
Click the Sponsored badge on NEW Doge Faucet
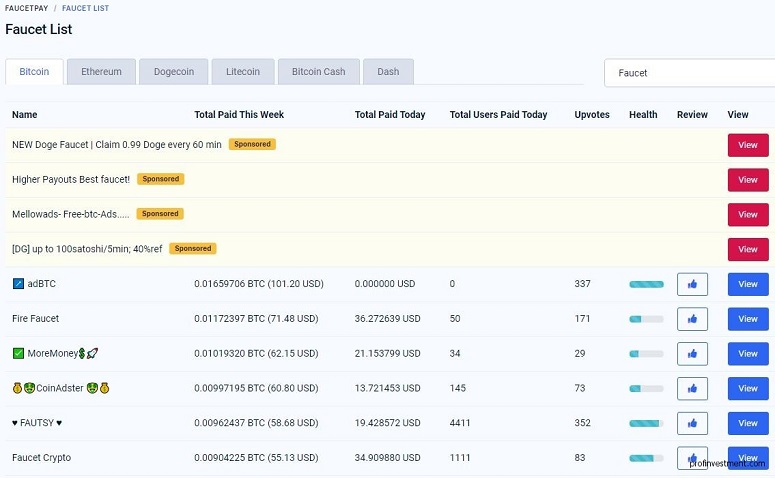pos(252,144)
